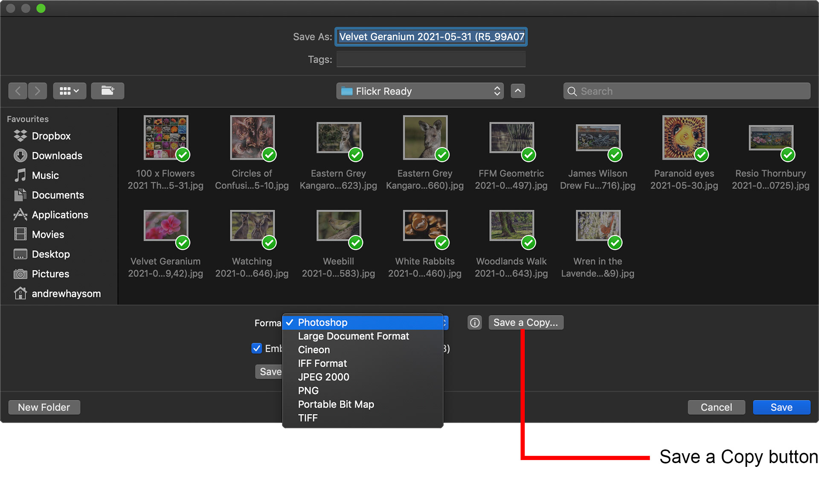This screenshot has height=504, width=819.
Task: Click the forward navigation arrow
Action: tap(38, 91)
